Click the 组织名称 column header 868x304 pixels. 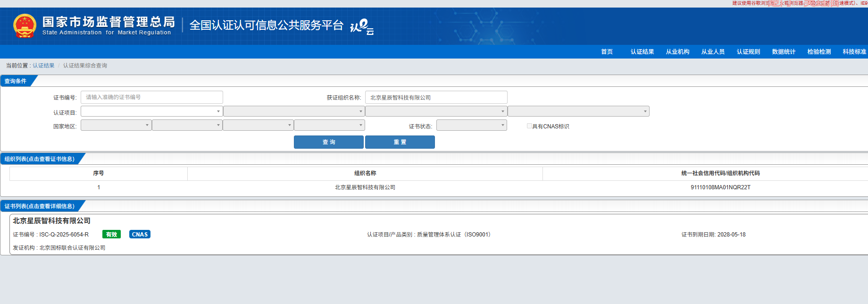coord(365,173)
